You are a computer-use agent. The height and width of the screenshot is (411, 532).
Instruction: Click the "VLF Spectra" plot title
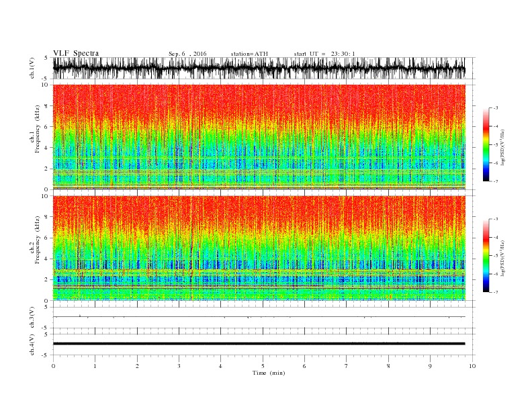click(x=76, y=53)
